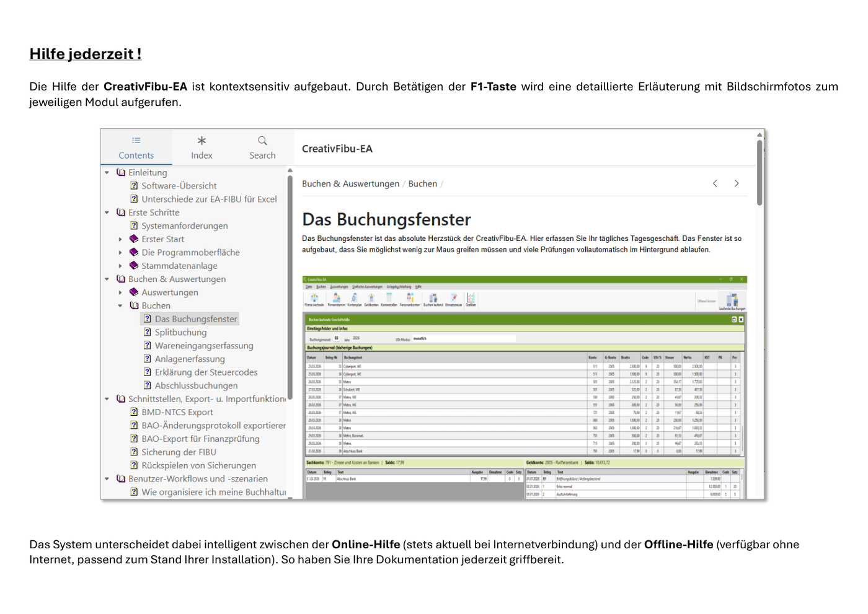The height and width of the screenshot is (614, 868).
Task: Open the Auswertungen menu in the menu bar
Action: [339, 287]
